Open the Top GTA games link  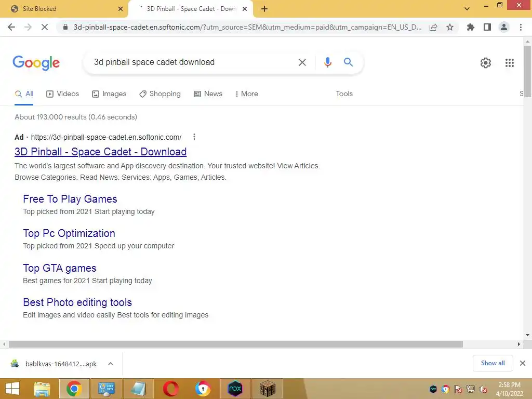click(60, 268)
